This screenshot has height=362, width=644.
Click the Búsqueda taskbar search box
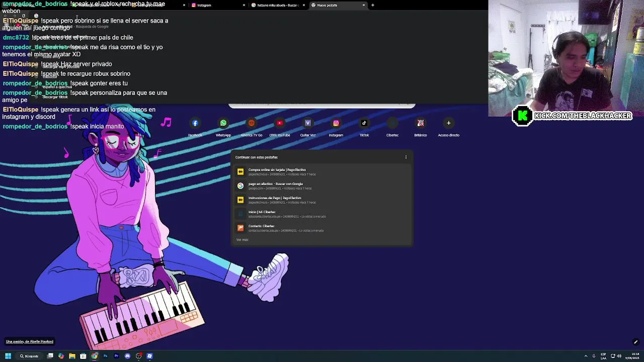coord(29,356)
